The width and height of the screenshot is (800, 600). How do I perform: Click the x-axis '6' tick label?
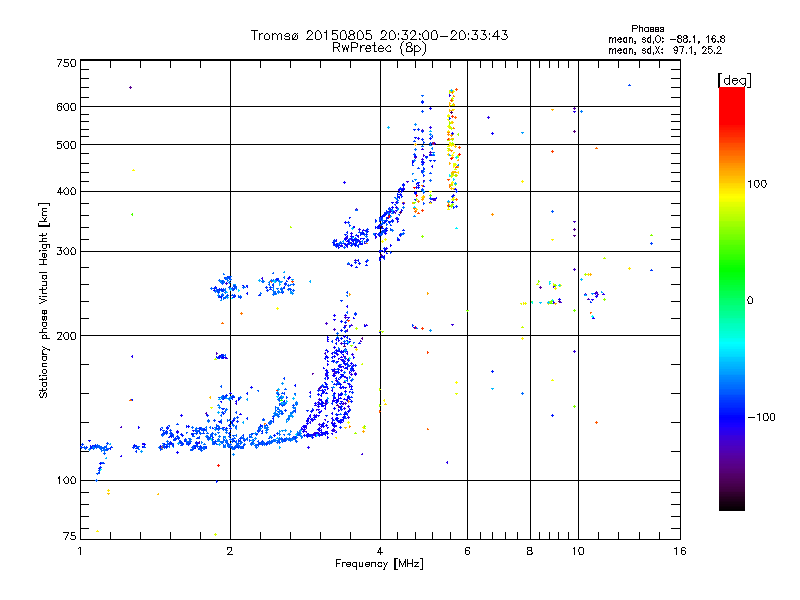467,551
